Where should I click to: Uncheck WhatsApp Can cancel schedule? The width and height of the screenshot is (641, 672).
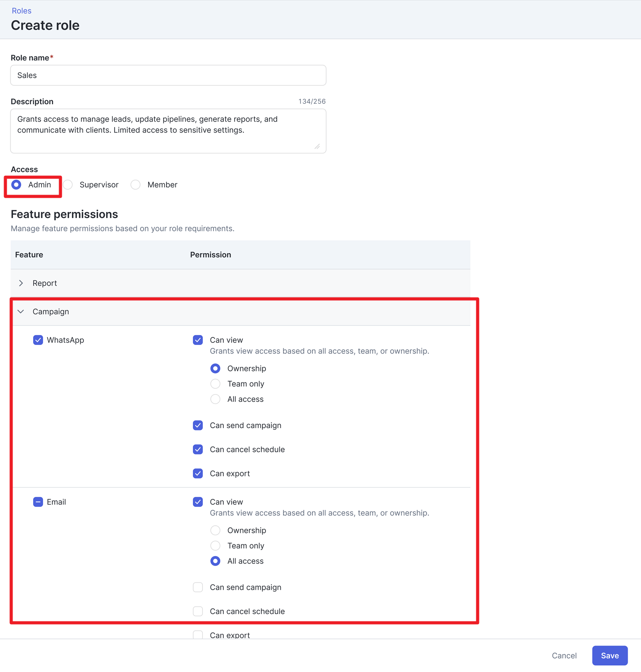pyautogui.click(x=198, y=449)
